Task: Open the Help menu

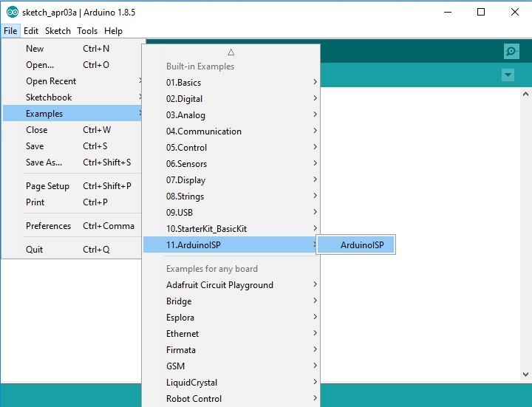Action: 113,31
